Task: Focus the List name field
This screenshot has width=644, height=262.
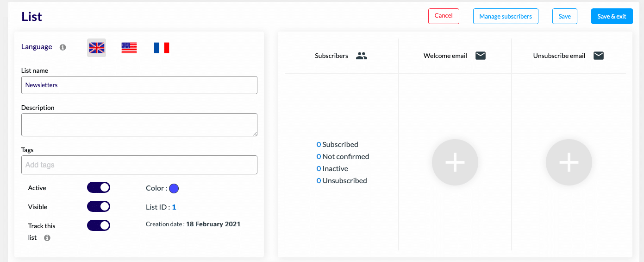Action: (x=139, y=85)
